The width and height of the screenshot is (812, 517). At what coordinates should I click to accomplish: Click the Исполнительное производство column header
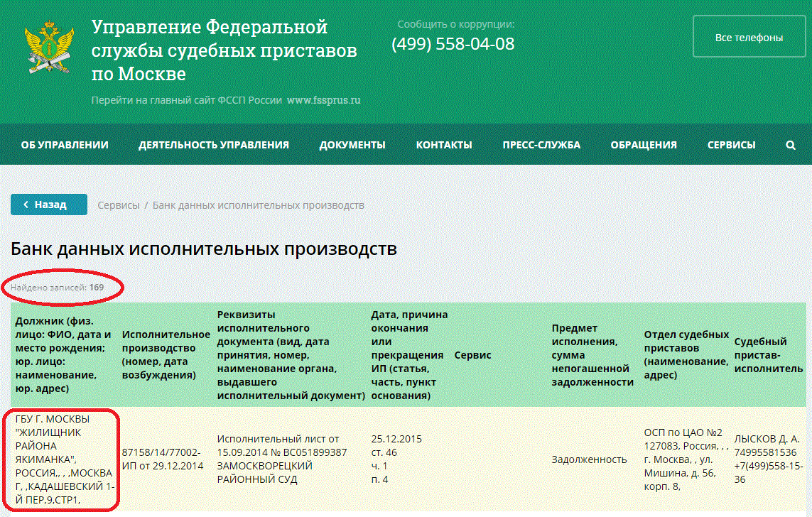[166, 354]
